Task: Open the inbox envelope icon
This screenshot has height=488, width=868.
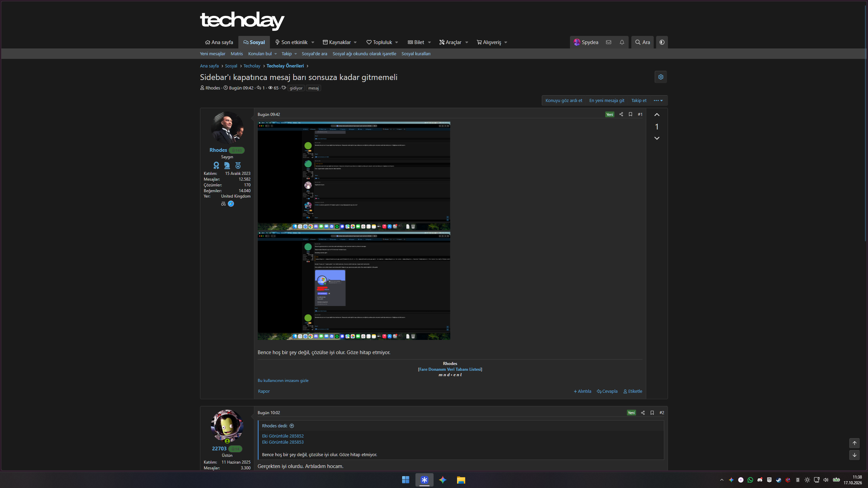Action: point(609,42)
